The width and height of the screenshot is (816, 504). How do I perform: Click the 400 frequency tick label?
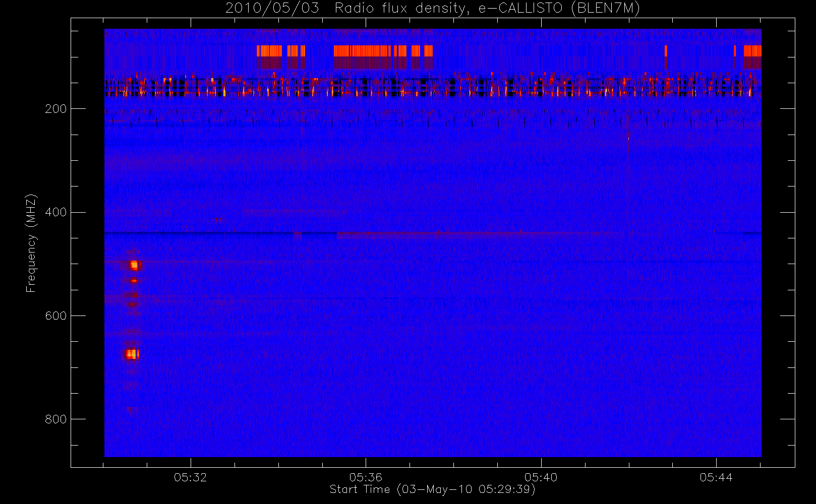[x=55, y=212]
